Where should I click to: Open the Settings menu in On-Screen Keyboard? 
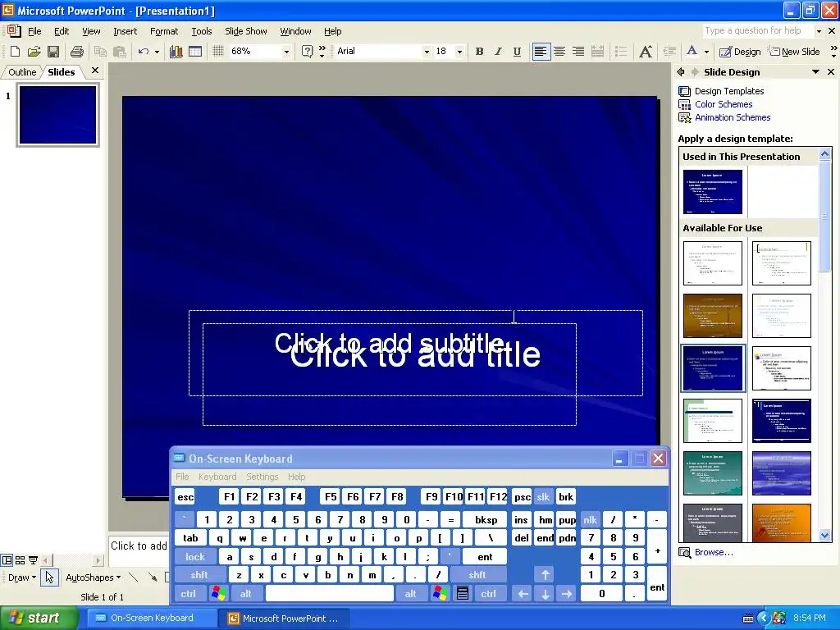262,477
